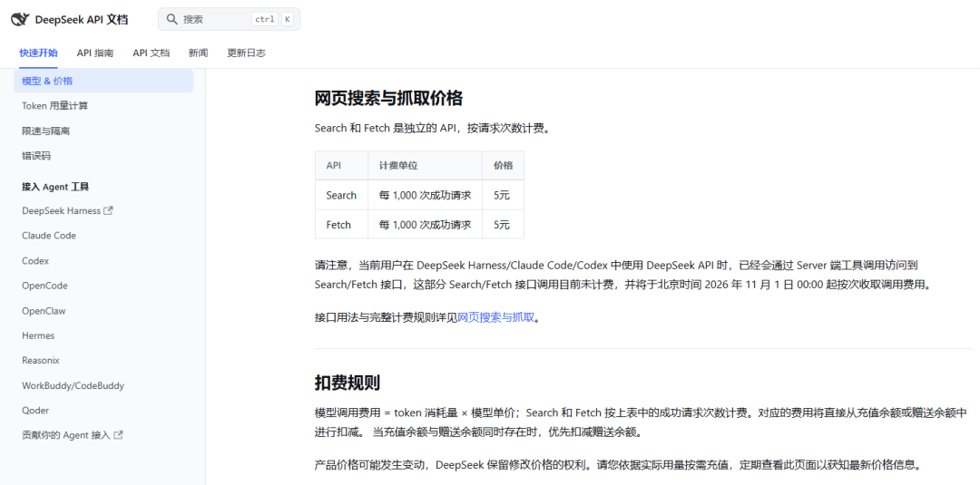Image resolution: width=980 pixels, height=485 pixels.
Task: Open the Qoder sidebar entry
Action: click(x=35, y=410)
